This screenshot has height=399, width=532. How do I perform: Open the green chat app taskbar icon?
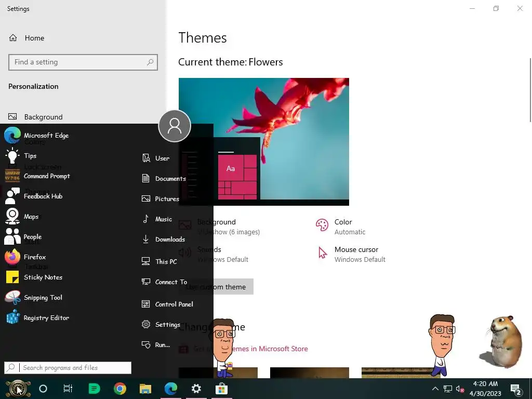tap(94, 389)
